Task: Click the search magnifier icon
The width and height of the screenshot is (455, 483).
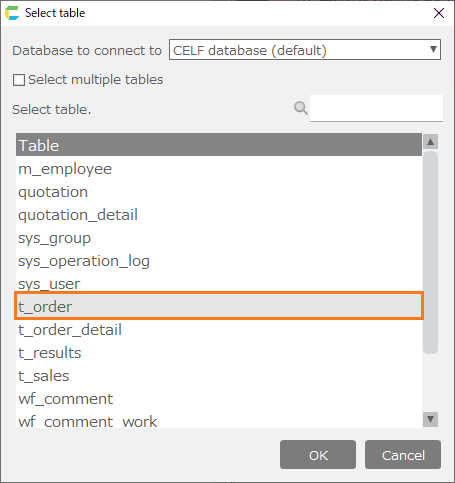Action: pyautogui.click(x=301, y=108)
